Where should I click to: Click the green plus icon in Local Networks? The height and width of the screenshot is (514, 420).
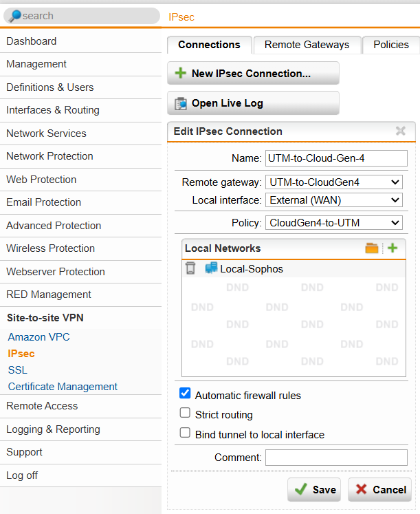coord(393,248)
